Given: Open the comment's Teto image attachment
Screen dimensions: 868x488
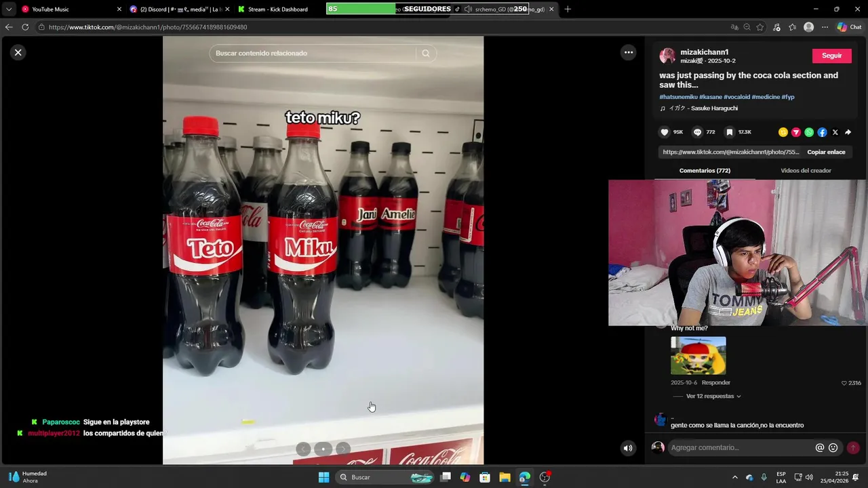Looking at the screenshot, I should (698, 355).
